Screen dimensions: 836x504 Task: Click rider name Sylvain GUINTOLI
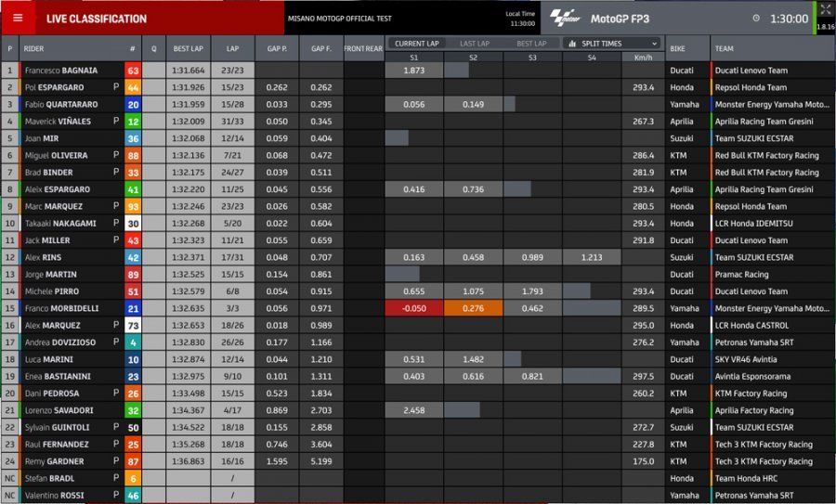[x=57, y=427]
